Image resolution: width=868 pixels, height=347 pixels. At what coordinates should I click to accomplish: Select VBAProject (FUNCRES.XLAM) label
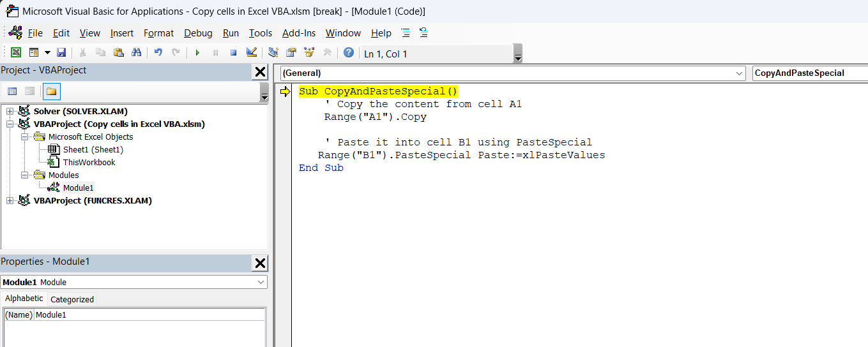click(x=93, y=200)
